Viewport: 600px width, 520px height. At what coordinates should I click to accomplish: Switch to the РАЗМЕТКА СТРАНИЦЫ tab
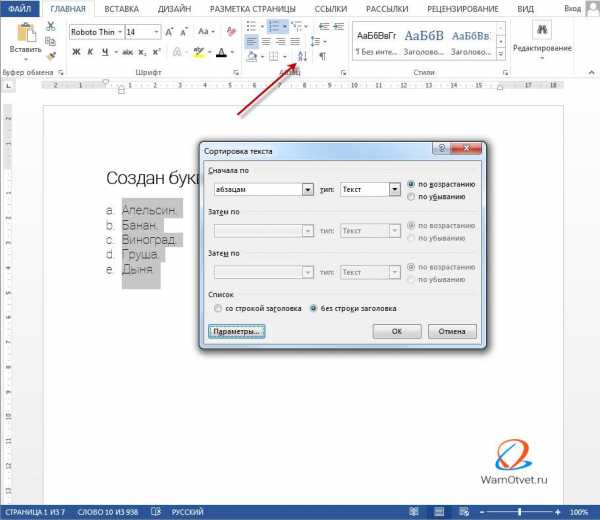tap(253, 9)
